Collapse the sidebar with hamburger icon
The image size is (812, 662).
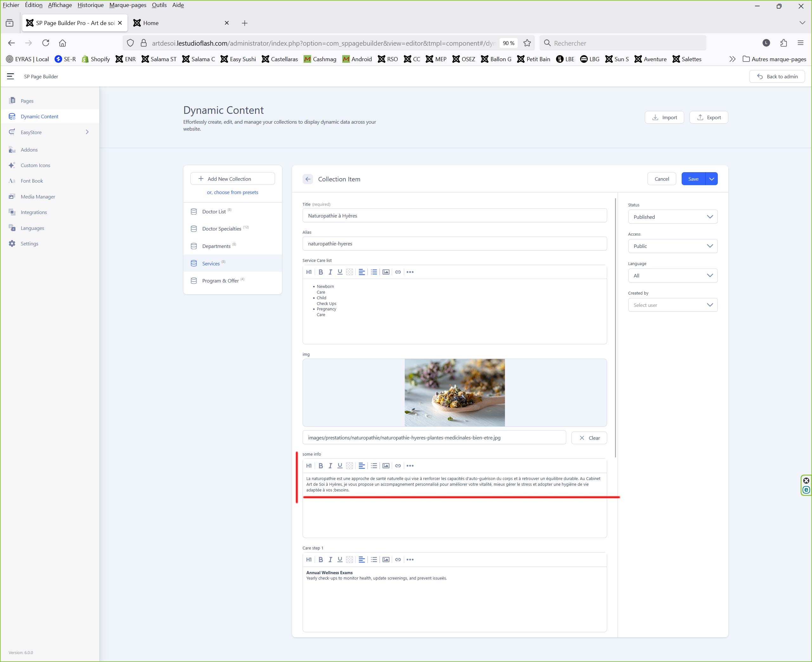pyautogui.click(x=11, y=76)
